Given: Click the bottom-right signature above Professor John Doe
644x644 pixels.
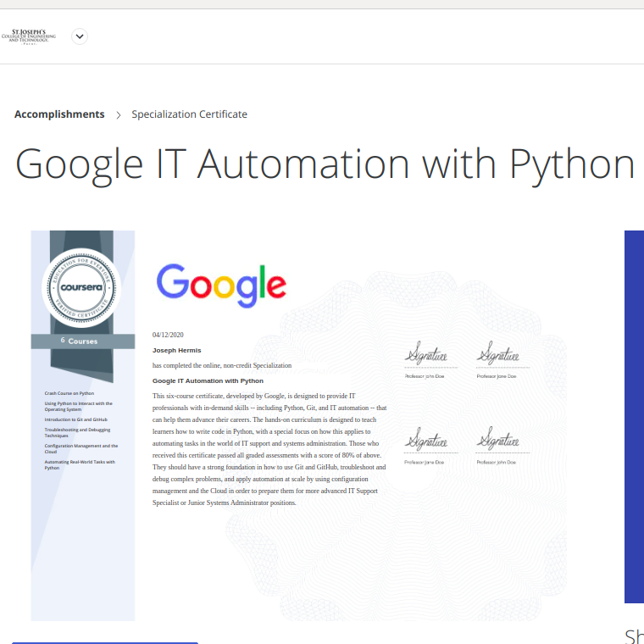Looking at the screenshot, I should [x=498, y=440].
